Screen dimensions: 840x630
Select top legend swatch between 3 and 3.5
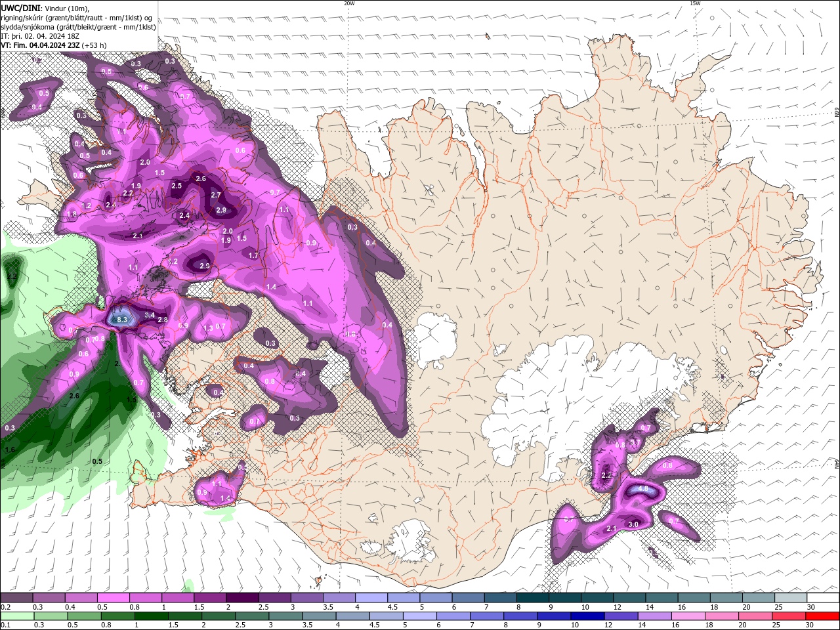point(306,598)
